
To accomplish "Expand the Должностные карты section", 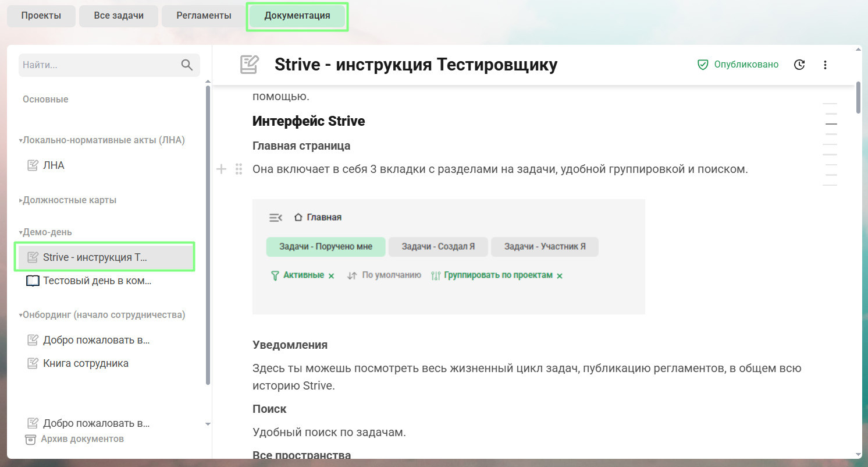I will pyautogui.click(x=20, y=200).
